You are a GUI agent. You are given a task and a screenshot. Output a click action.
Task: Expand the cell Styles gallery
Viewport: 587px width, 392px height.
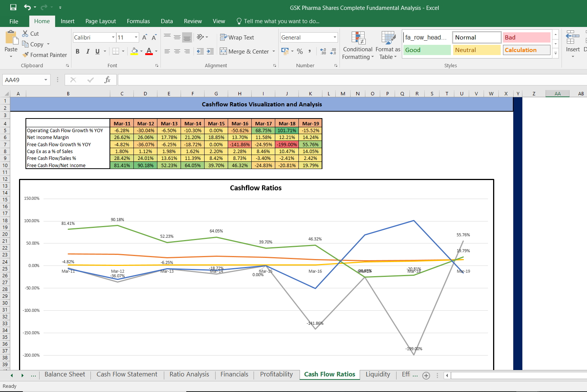click(556, 53)
